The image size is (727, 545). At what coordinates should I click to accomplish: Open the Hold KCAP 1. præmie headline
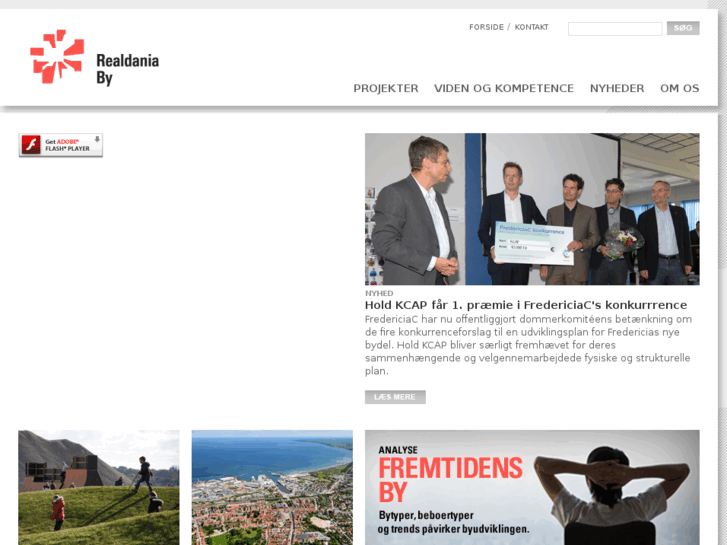point(526,305)
